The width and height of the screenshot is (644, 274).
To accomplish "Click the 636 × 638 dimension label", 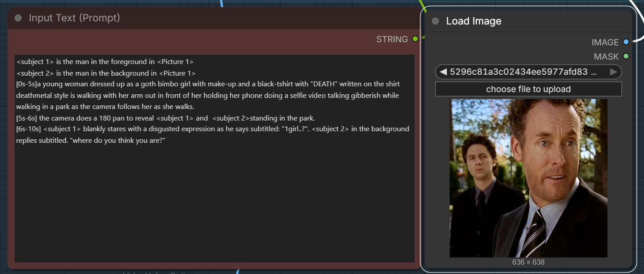I will [x=528, y=262].
